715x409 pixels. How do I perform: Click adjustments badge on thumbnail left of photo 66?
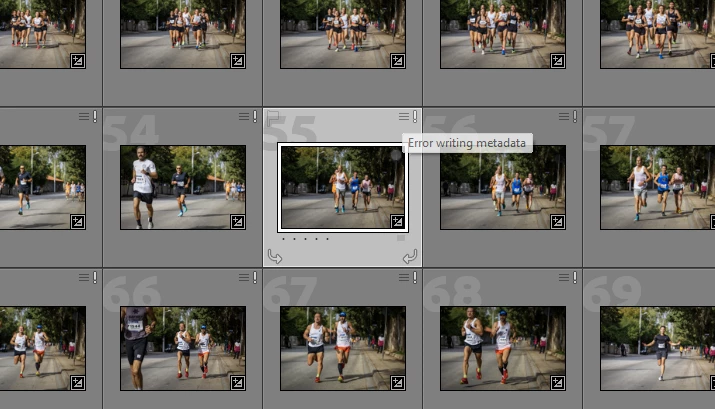78,383
